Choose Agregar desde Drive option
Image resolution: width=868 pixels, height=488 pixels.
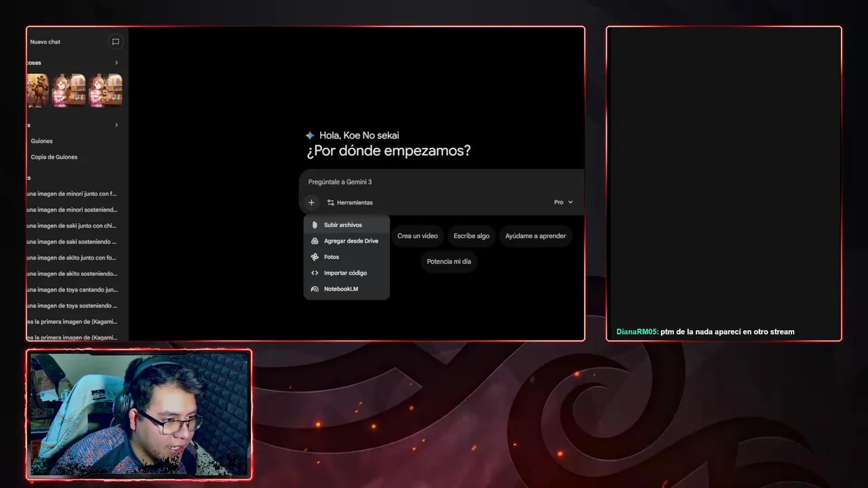click(x=347, y=241)
